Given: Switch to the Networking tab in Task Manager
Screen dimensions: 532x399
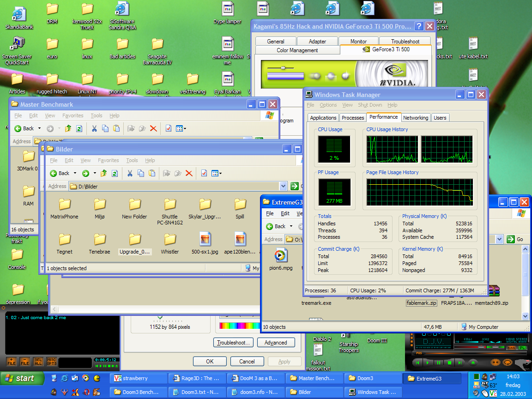Looking at the screenshot, I should [x=416, y=118].
